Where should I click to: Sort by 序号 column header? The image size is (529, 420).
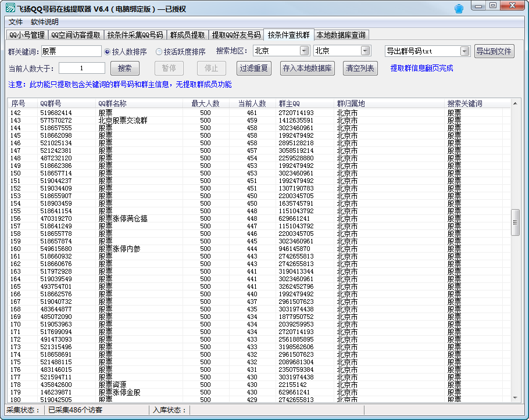(23, 103)
